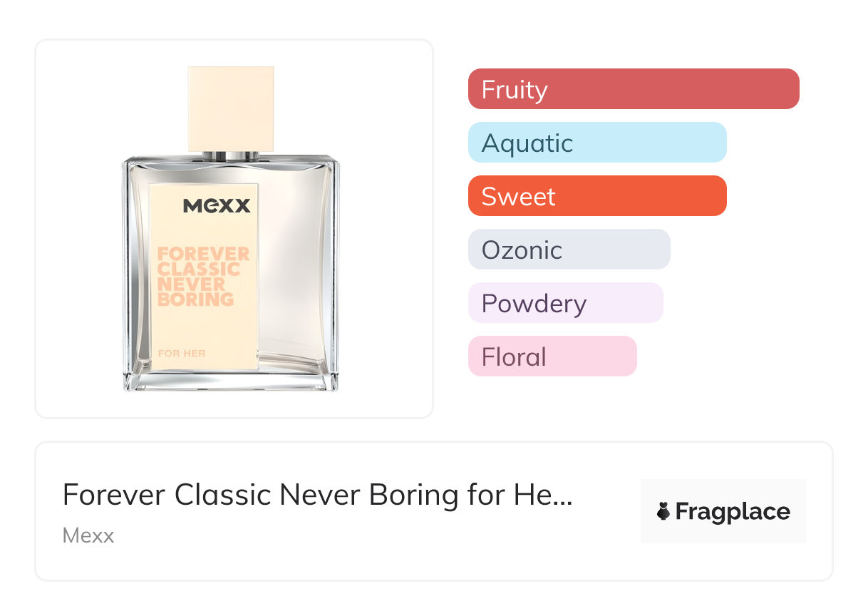
Task: Click the 'FOREVER CLASSIC NEVER BORING' bottle label text
Action: point(204,277)
